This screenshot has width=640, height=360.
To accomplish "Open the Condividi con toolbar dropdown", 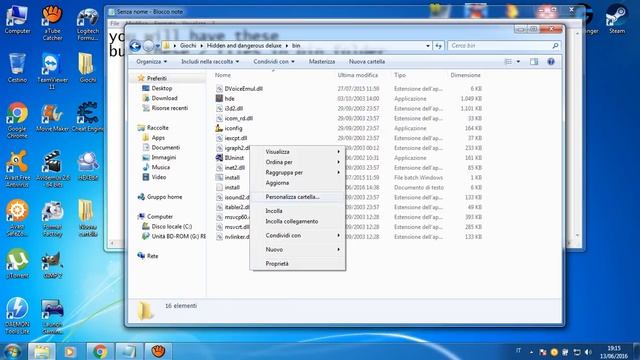I will 274,62.
